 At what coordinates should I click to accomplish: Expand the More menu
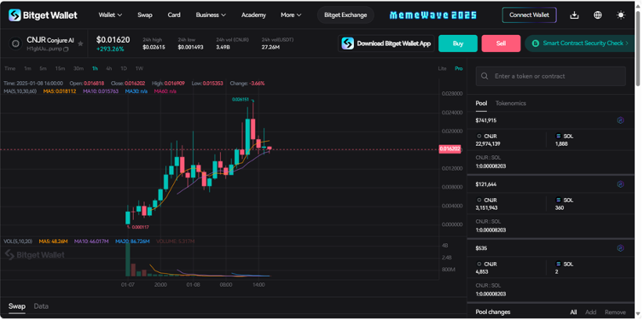[291, 15]
